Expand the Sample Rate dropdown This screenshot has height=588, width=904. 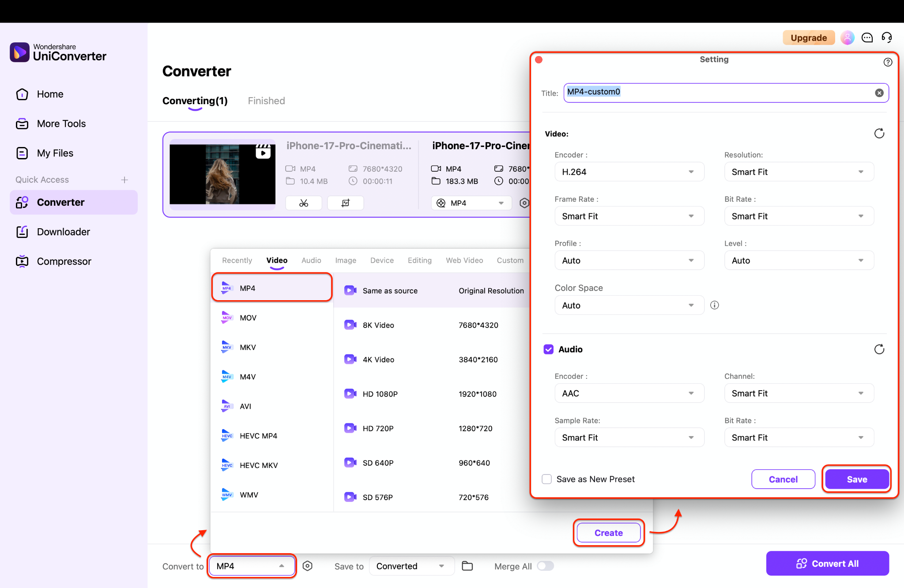click(x=629, y=437)
